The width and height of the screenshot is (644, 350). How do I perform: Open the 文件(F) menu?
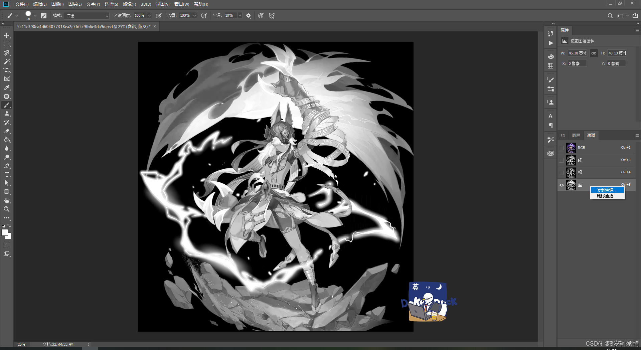pos(22,4)
